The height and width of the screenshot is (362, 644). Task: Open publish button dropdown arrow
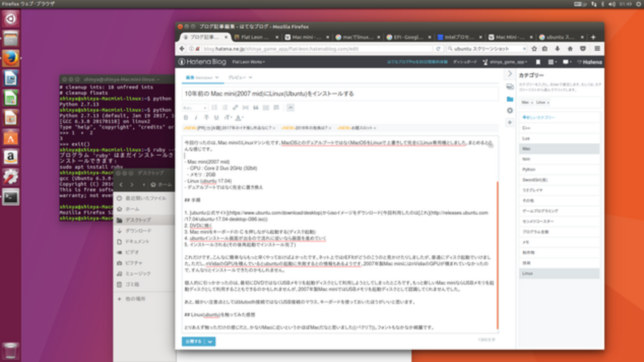coord(211,341)
